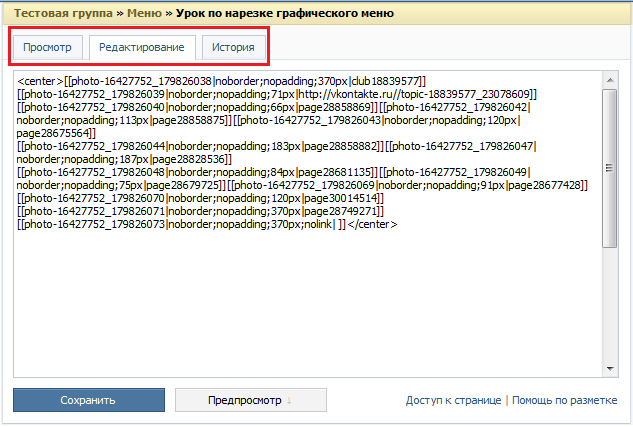Click the text page28858869

point(334,107)
